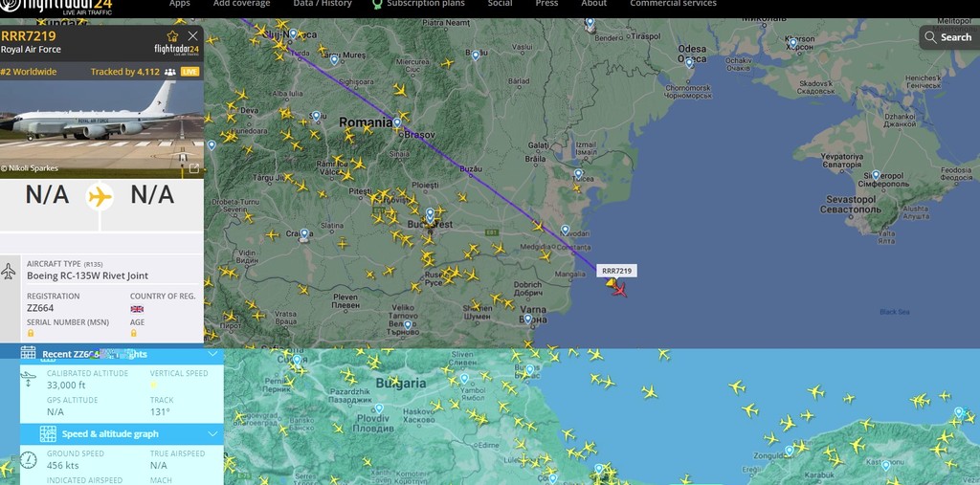The height and width of the screenshot is (485, 980).
Task: Click the Flightradar24 logo at top left
Action: pos(56,8)
